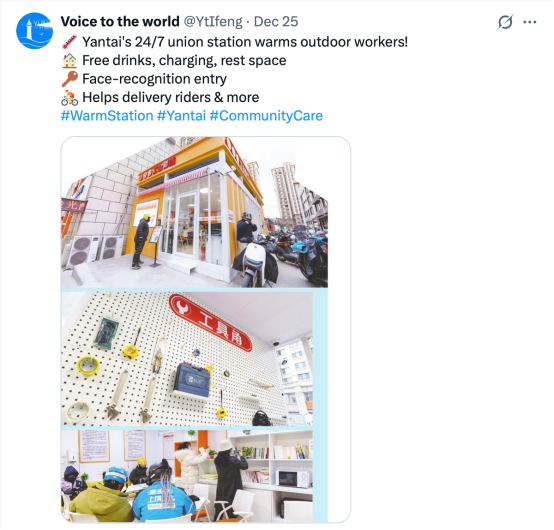This screenshot has height=530, width=554.
Task: Click the Face-recognition entry text line
Action: point(154,79)
